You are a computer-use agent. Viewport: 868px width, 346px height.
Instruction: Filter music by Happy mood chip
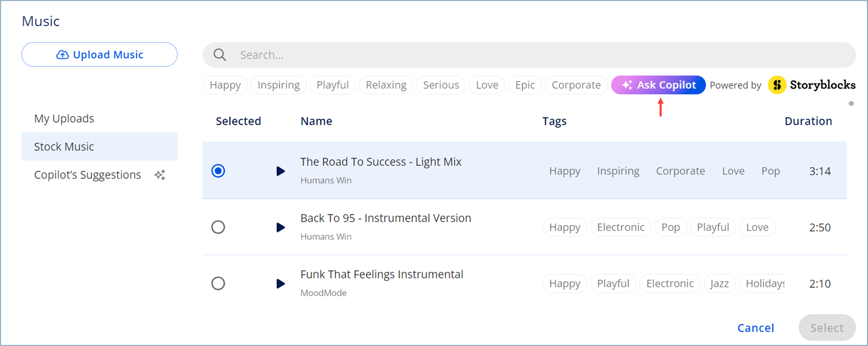click(x=225, y=85)
